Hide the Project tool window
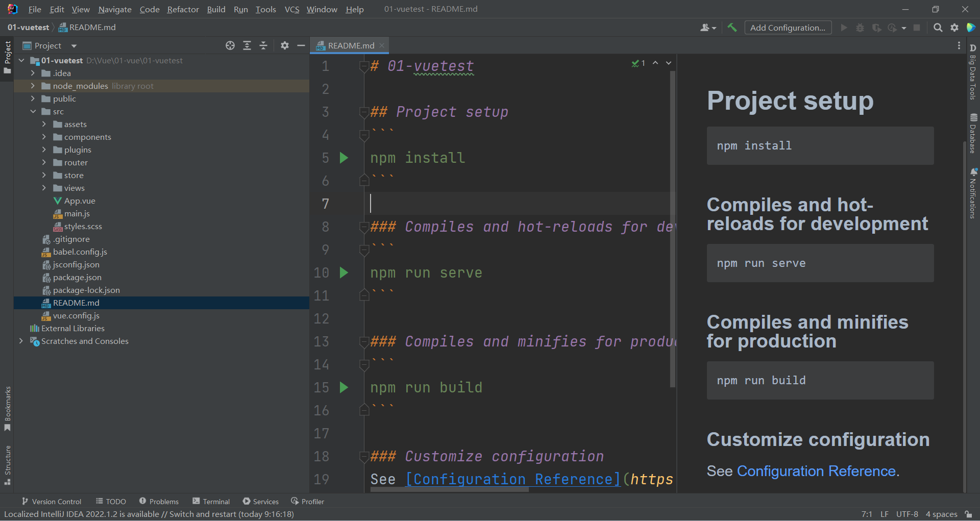 click(x=301, y=45)
